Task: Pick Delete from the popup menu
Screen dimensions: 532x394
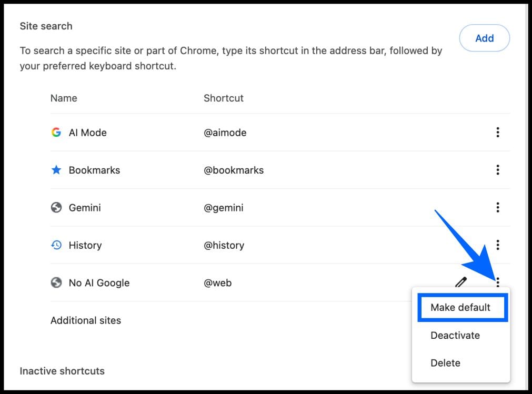Action: (445, 363)
